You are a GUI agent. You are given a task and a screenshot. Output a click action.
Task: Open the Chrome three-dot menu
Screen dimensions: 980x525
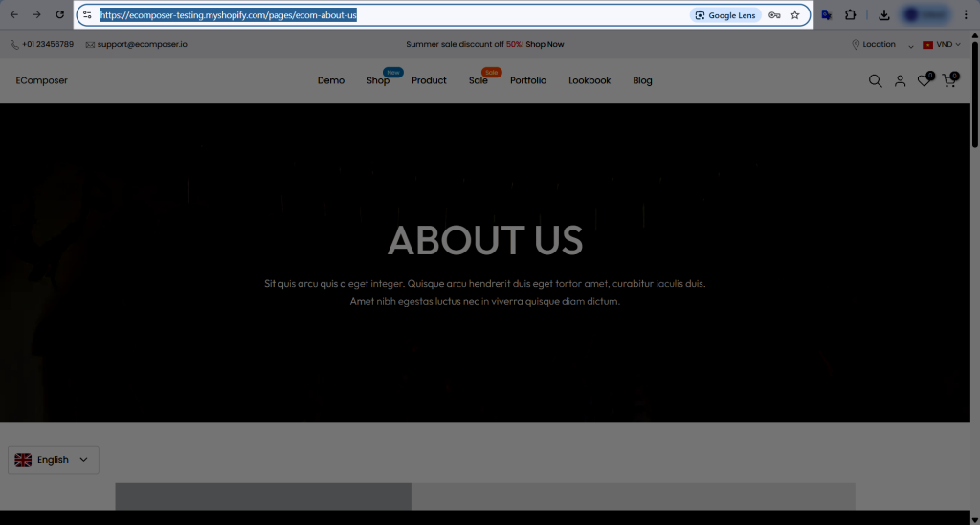click(x=965, y=14)
